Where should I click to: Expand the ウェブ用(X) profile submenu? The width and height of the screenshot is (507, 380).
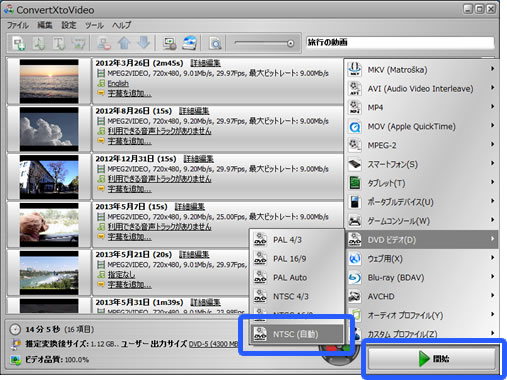tap(422, 259)
